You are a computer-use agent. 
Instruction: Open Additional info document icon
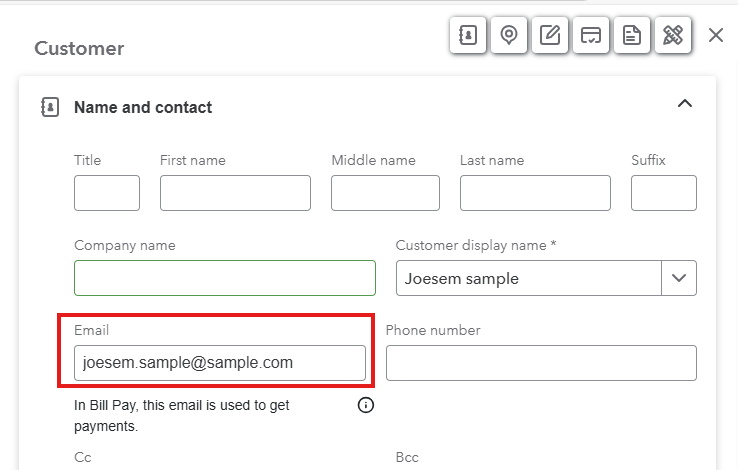[632, 35]
